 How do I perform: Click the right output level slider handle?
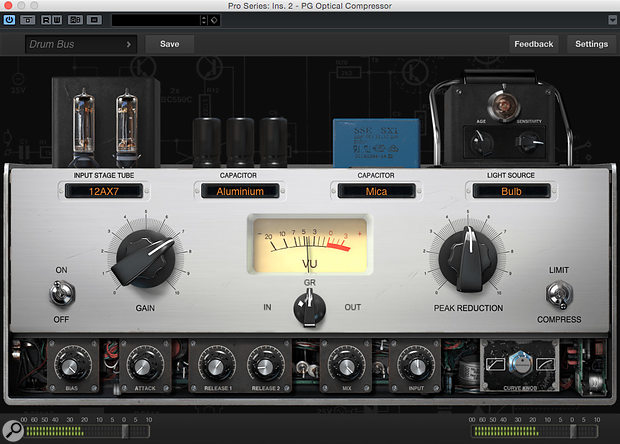[x=573, y=431]
